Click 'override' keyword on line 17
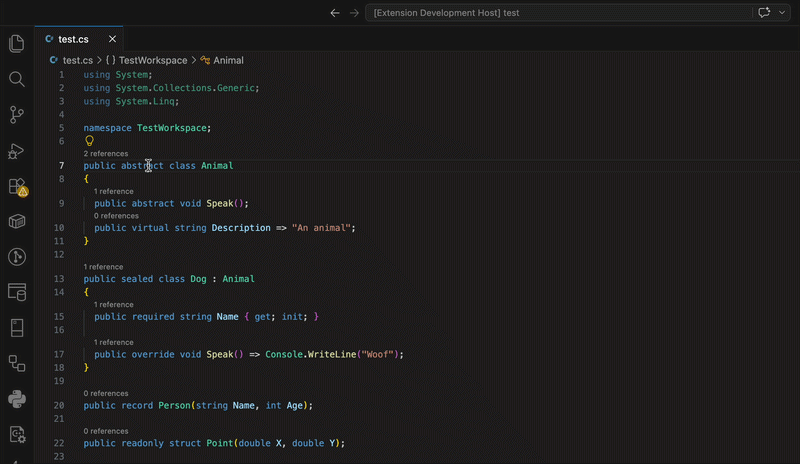The width and height of the screenshot is (800, 464). [153, 354]
